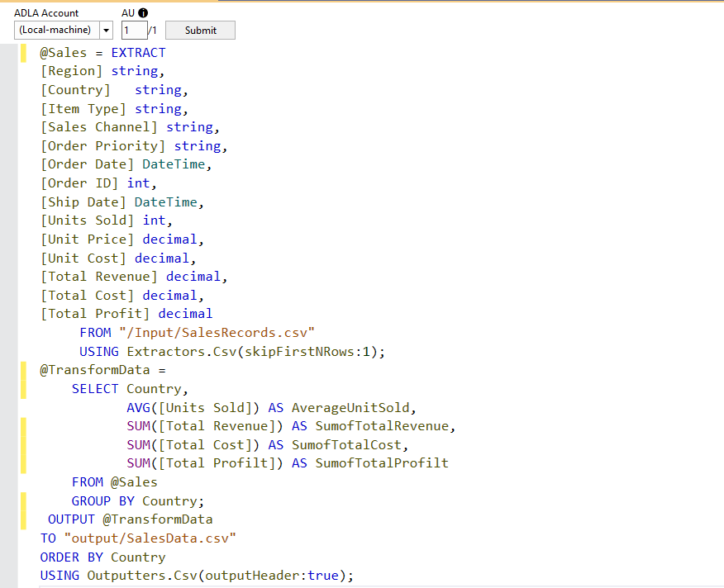
Task: Click the "@Sales" variable on first line
Action: [x=64, y=53]
